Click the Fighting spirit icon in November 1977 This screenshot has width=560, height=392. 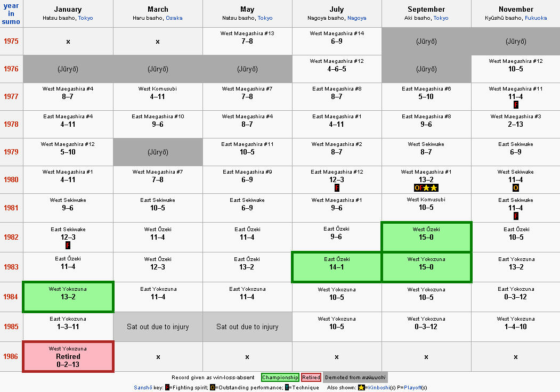[516, 104]
